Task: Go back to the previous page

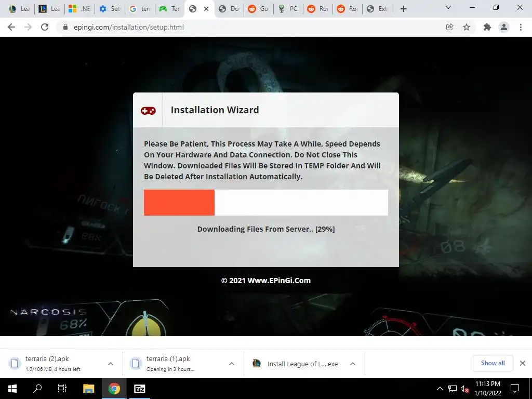Action: (x=11, y=27)
